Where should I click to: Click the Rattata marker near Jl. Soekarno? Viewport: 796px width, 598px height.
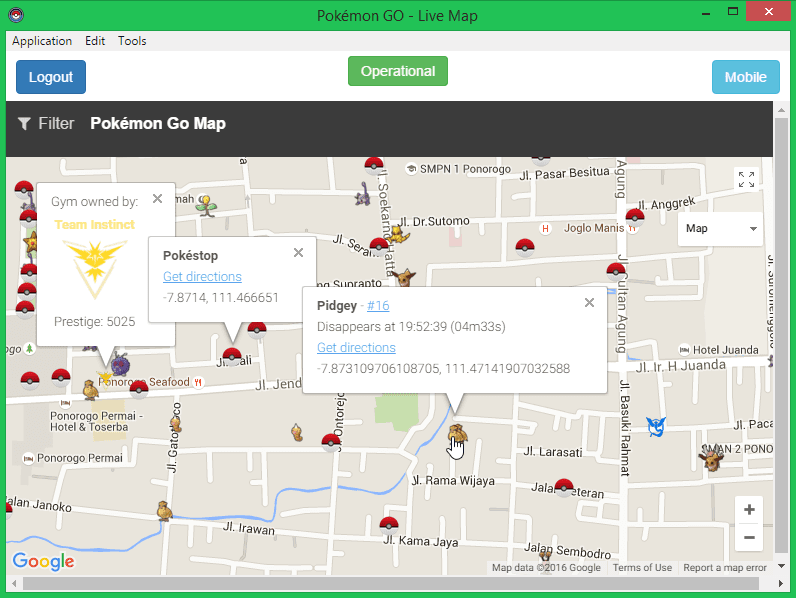362,194
